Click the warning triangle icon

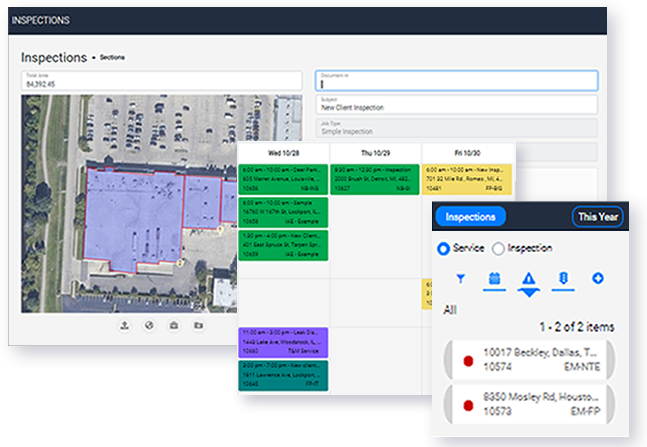[x=529, y=279]
